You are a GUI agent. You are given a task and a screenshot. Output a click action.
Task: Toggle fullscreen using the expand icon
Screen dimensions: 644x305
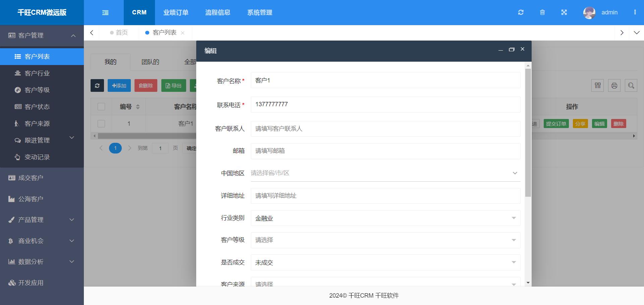pos(564,12)
